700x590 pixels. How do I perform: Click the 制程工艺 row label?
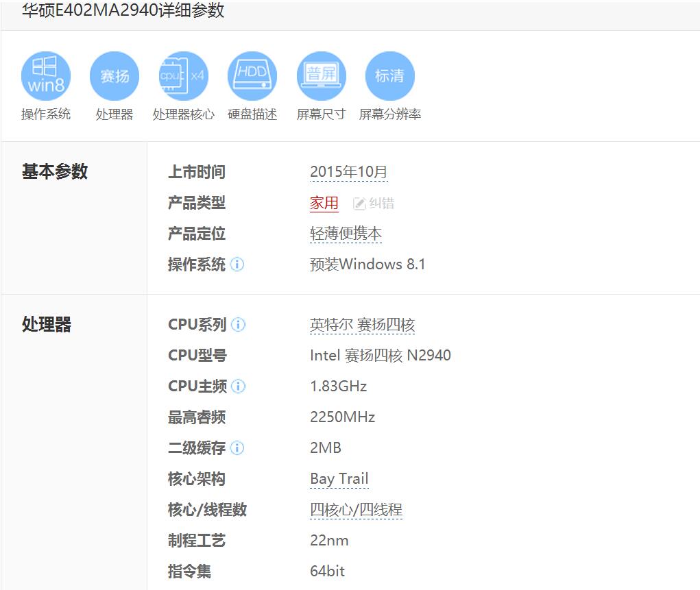pyautogui.click(x=197, y=541)
